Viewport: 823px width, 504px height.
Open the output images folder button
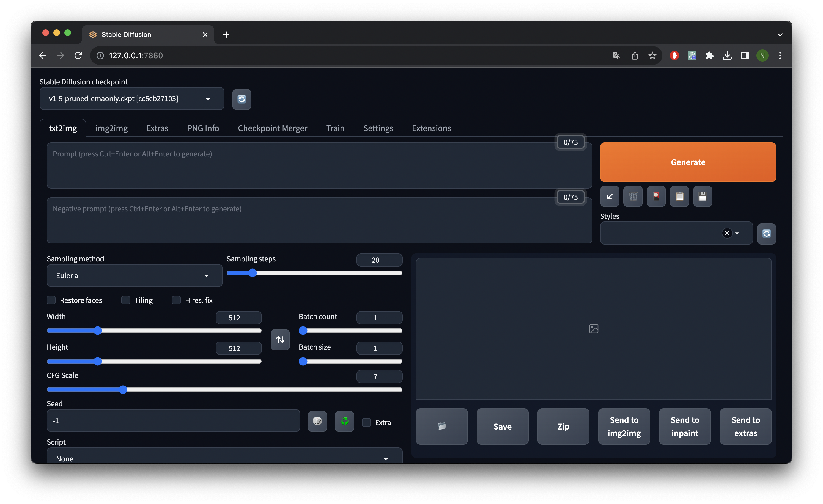click(x=441, y=426)
